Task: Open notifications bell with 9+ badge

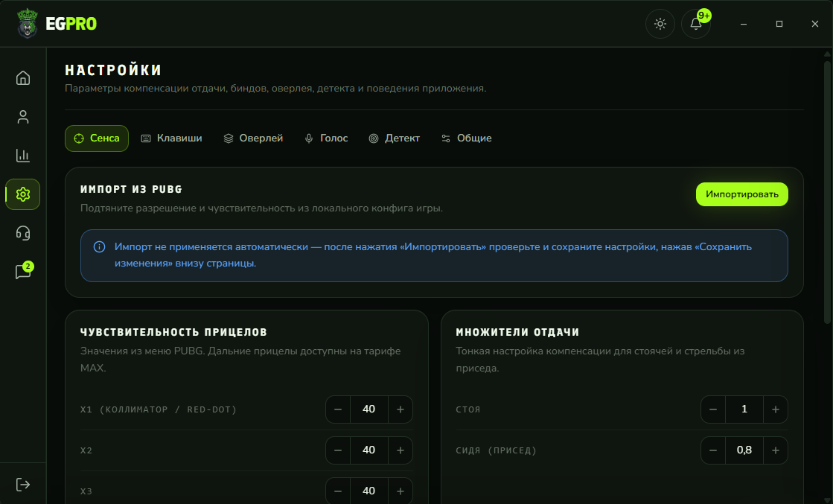Action: [x=696, y=24]
